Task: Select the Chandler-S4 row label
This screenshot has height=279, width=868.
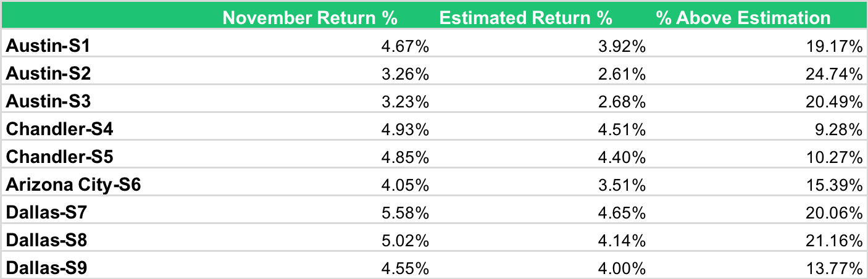Action: 59,129
